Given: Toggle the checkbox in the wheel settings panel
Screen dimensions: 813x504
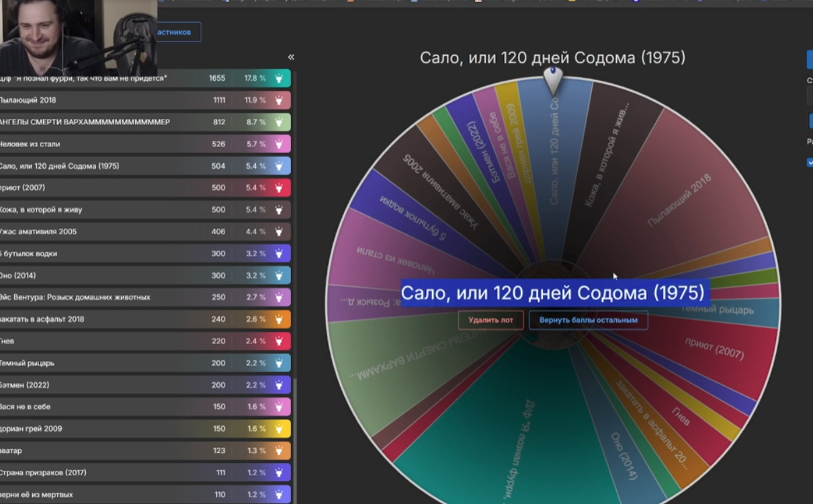Looking at the screenshot, I should click(810, 162).
